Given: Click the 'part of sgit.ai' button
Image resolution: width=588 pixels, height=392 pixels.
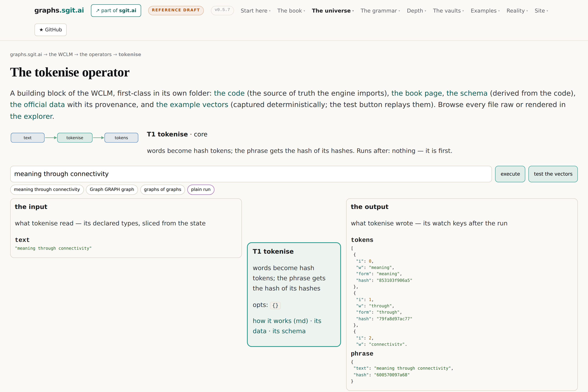Looking at the screenshot, I should point(116,11).
